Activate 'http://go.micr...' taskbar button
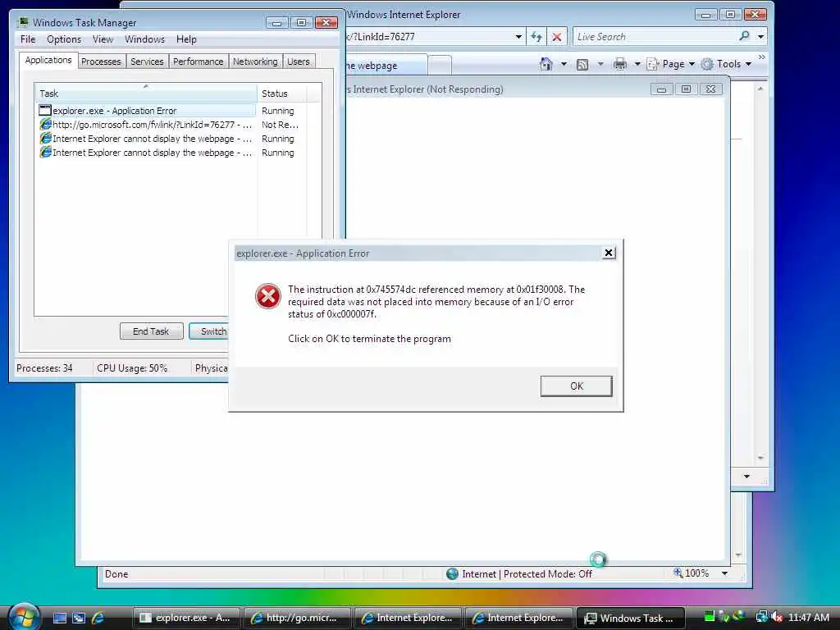This screenshot has height=630, width=840. tap(297, 618)
